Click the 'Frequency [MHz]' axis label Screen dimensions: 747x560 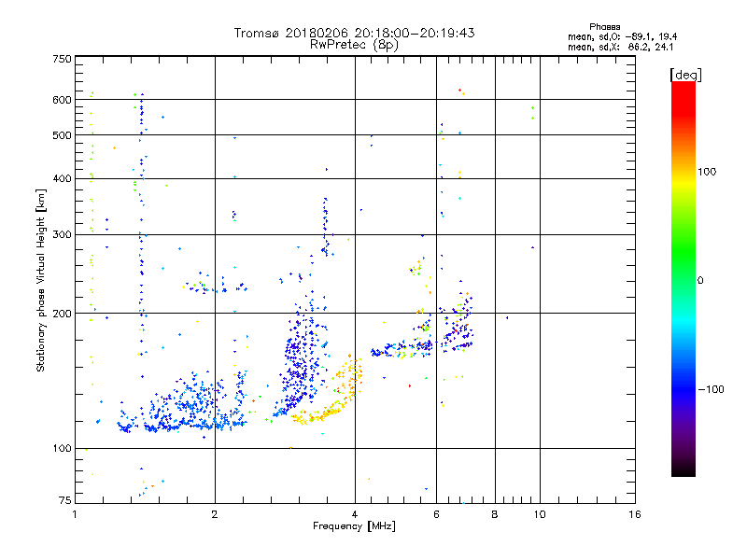click(x=354, y=526)
